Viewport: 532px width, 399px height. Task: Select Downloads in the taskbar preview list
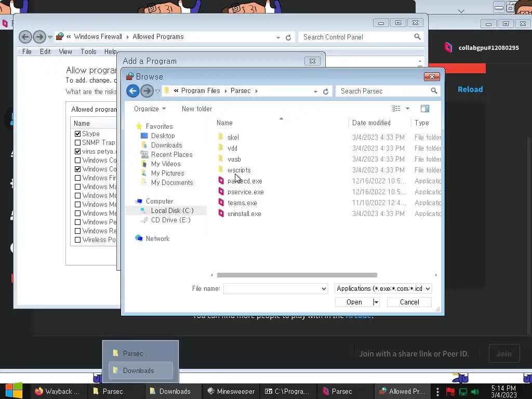[x=140, y=370]
